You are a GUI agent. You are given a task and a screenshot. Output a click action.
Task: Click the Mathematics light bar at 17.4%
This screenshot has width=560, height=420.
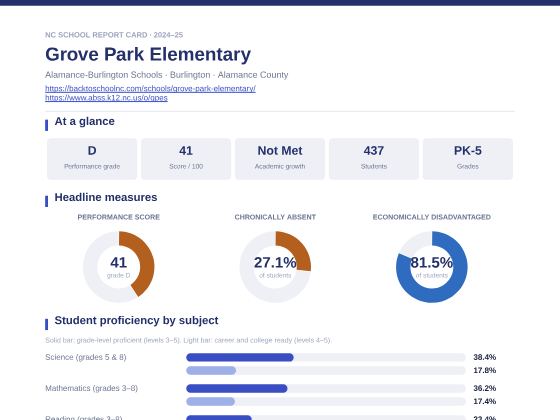click(210, 401)
